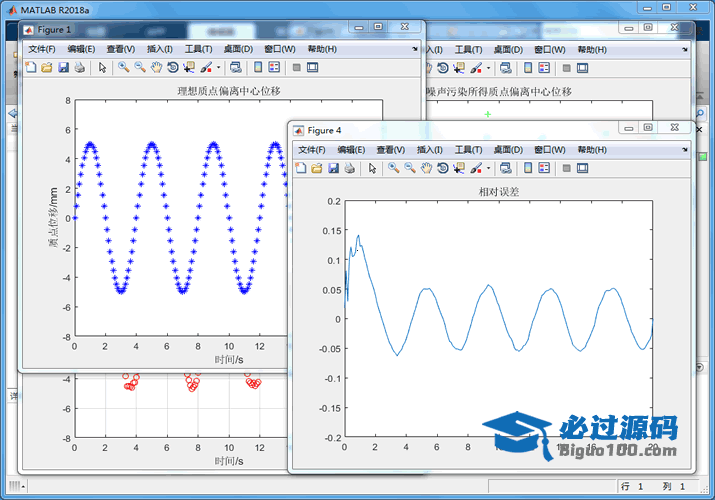Toggle Zoom Out tool in Figure 1 toolbar
This screenshot has height=500, width=715.
click(140, 67)
